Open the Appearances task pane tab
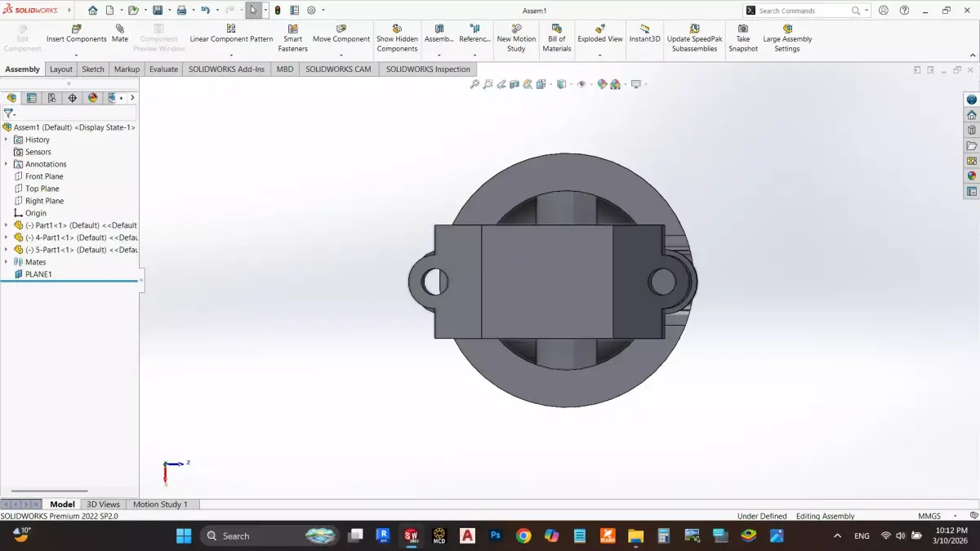Image resolution: width=980 pixels, height=551 pixels. coord(972,176)
